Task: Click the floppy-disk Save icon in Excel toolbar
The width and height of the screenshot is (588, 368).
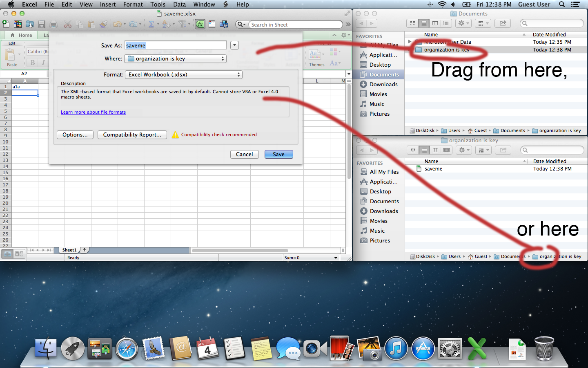Action: pyautogui.click(x=42, y=25)
